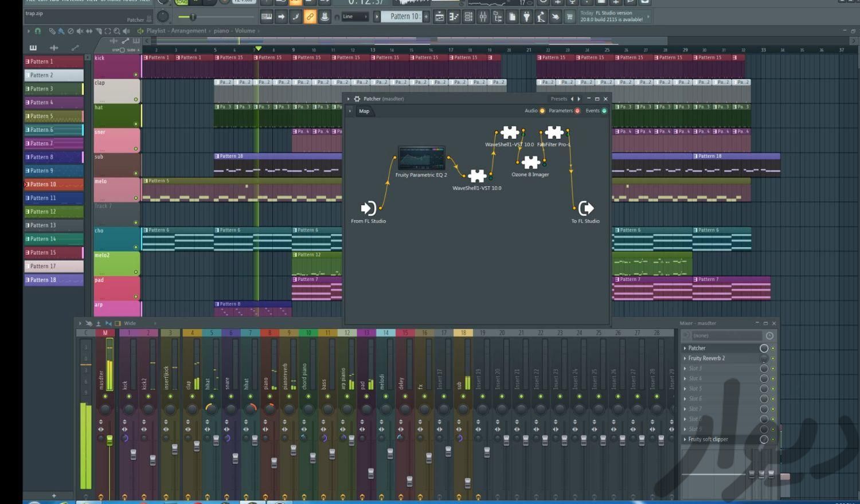Open Patcher window options menu arrow
Viewport: 860px width, 504px height.
coord(348,99)
